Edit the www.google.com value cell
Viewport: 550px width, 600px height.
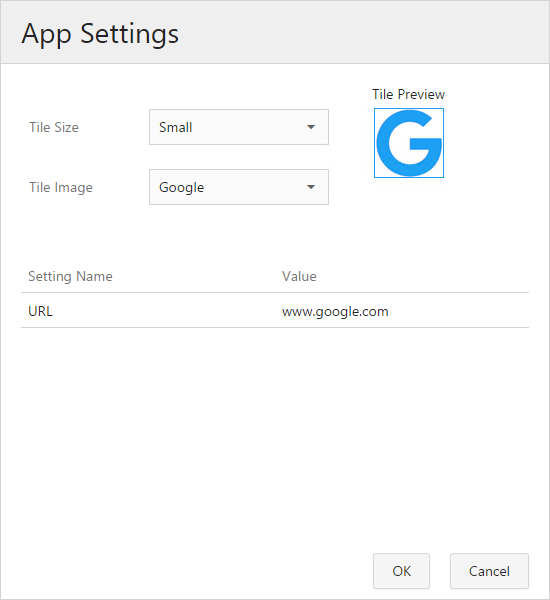click(x=335, y=311)
